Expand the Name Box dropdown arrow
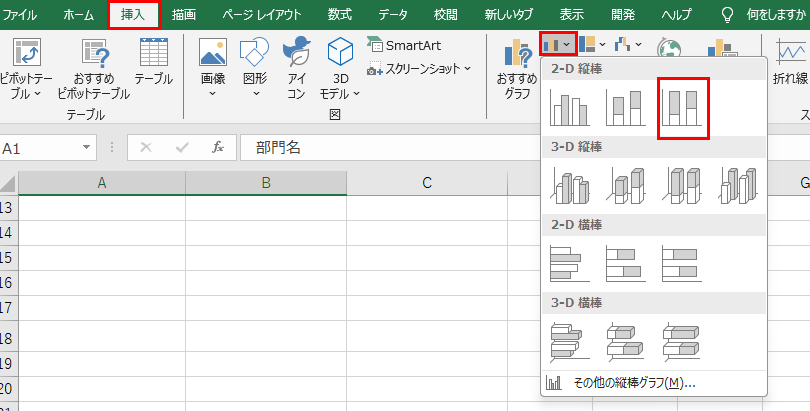This screenshot has height=411, width=810. (88, 147)
